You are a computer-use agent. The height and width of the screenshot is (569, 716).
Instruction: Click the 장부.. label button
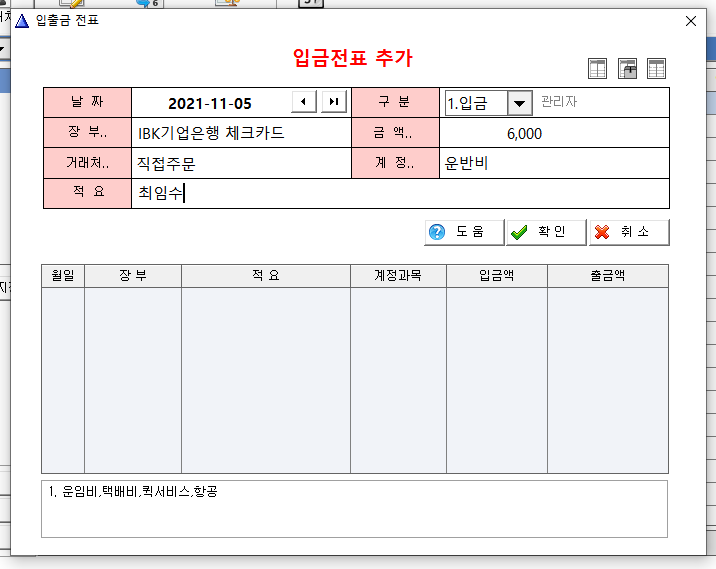(x=88, y=132)
